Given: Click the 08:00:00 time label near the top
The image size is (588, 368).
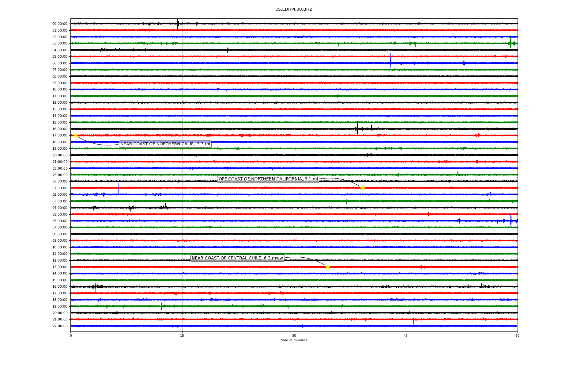Looking at the screenshot, I should pyautogui.click(x=60, y=76).
